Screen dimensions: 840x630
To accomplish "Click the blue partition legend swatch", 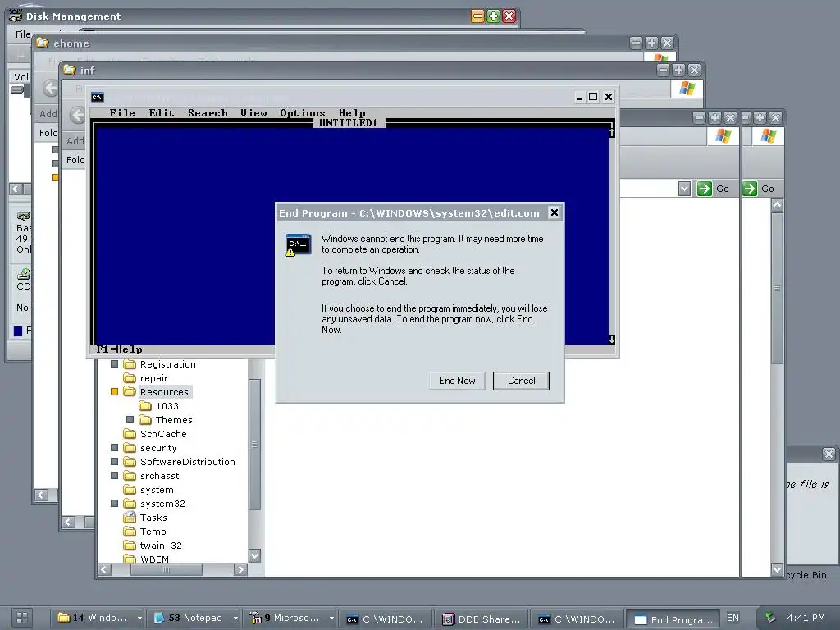I will point(18,331).
